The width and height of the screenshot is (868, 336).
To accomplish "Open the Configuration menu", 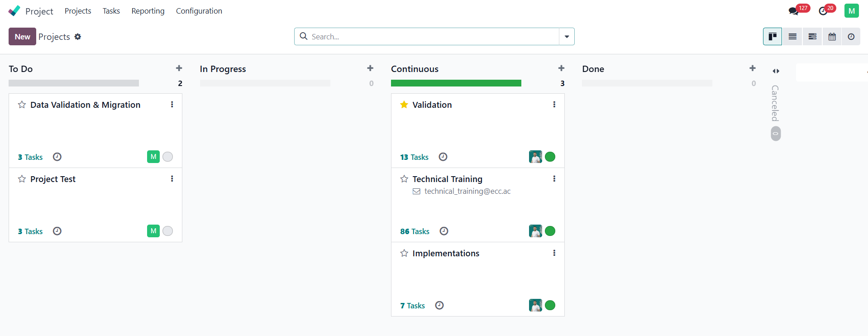I will [x=199, y=11].
